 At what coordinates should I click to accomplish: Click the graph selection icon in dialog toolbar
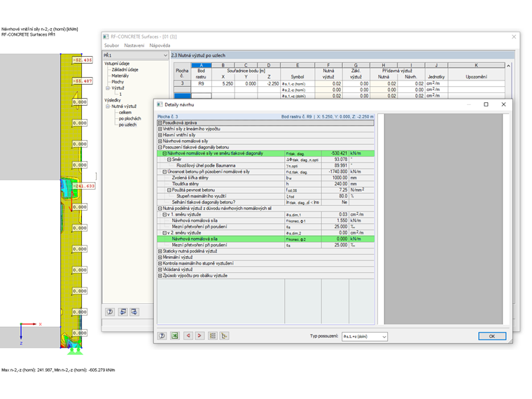coord(224,336)
